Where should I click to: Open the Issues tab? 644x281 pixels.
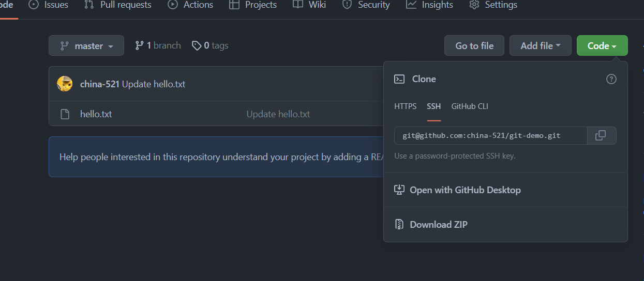pos(48,5)
